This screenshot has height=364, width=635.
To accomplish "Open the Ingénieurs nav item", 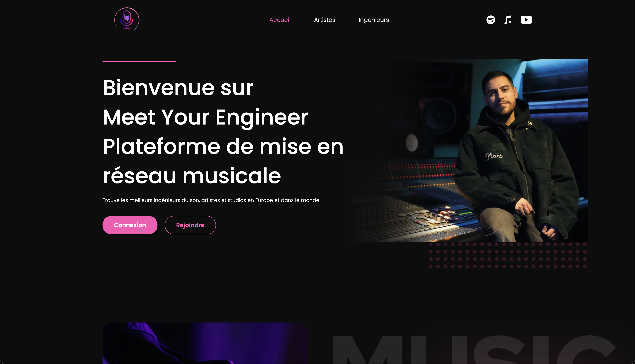I will pyautogui.click(x=374, y=20).
